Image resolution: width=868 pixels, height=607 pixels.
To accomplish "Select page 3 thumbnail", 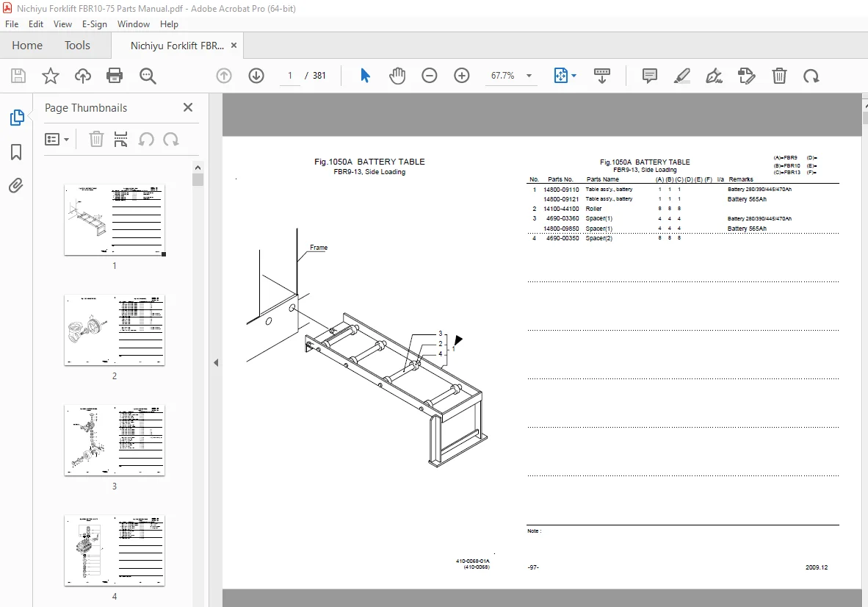I will click(x=115, y=440).
